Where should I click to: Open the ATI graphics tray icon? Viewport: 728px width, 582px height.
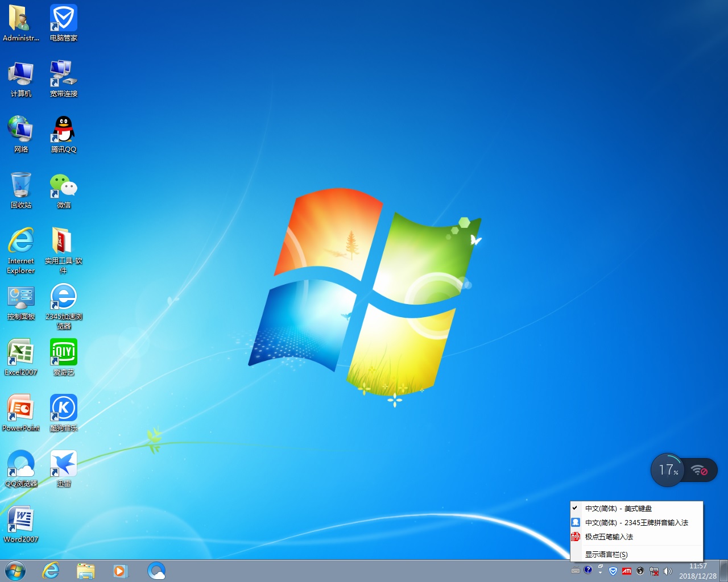point(627,572)
